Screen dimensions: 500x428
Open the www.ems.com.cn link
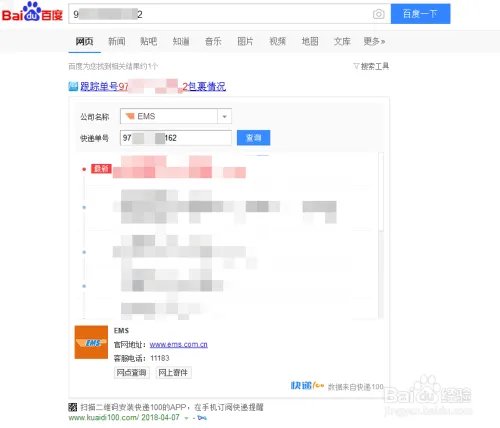pyautogui.click(x=179, y=345)
